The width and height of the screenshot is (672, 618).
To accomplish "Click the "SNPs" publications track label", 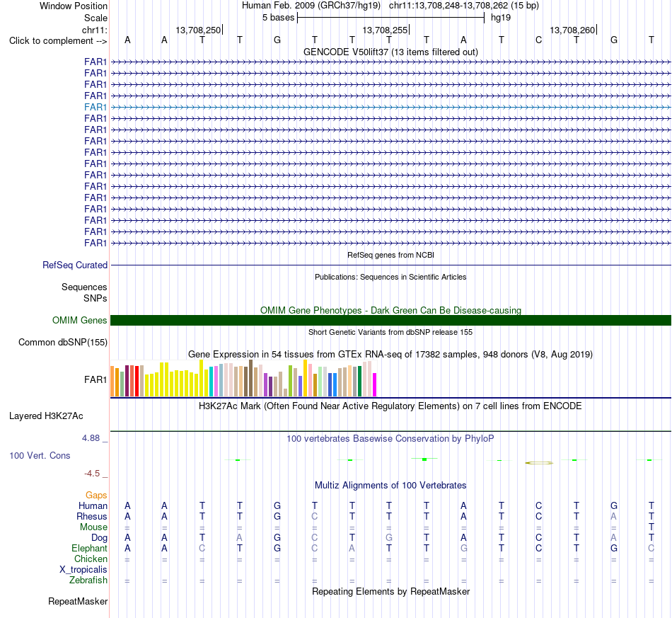I will (95, 298).
